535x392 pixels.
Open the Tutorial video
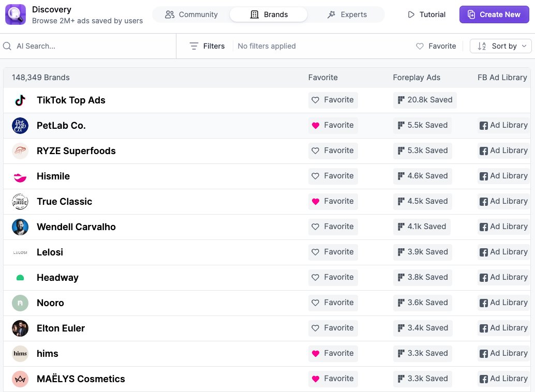[x=426, y=14]
